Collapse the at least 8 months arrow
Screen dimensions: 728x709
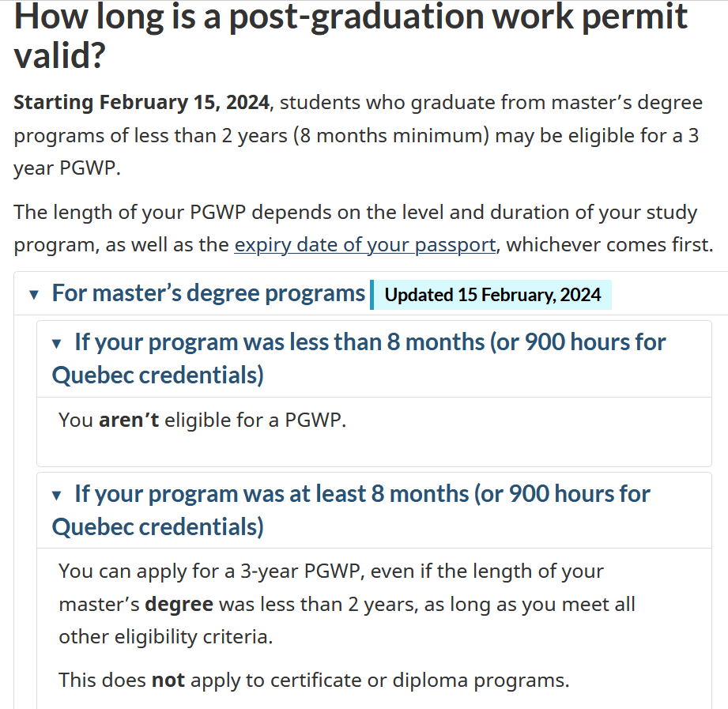coord(57,496)
